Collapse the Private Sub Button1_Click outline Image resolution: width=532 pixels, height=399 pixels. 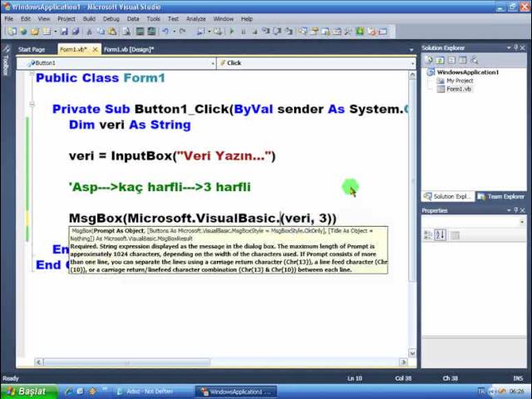tap(32, 104)
